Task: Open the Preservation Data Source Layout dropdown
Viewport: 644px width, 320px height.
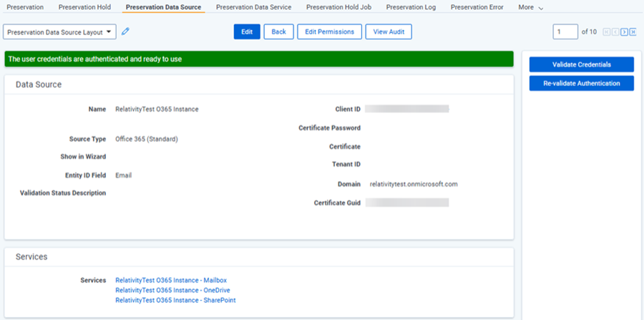Action: tap(59, 32)
